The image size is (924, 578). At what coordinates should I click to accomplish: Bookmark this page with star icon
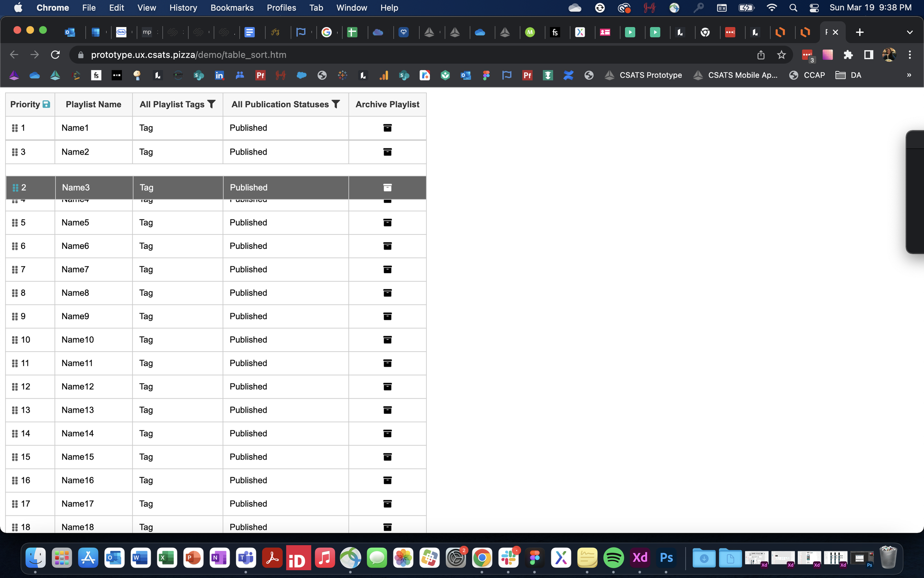click(x=782, y=55)
